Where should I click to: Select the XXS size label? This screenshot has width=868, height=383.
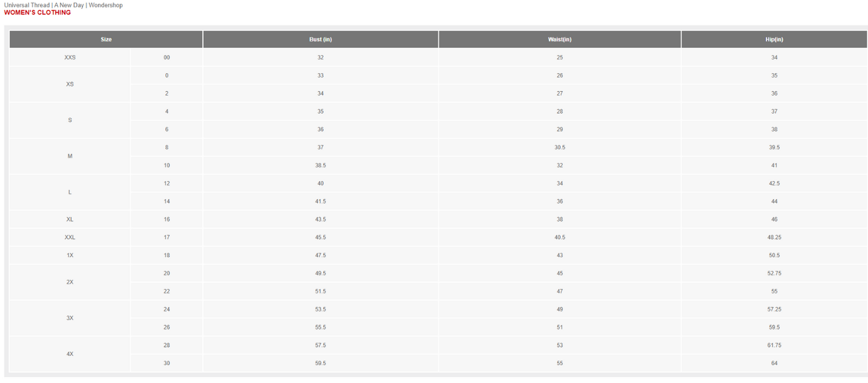[x=70, y=58]
